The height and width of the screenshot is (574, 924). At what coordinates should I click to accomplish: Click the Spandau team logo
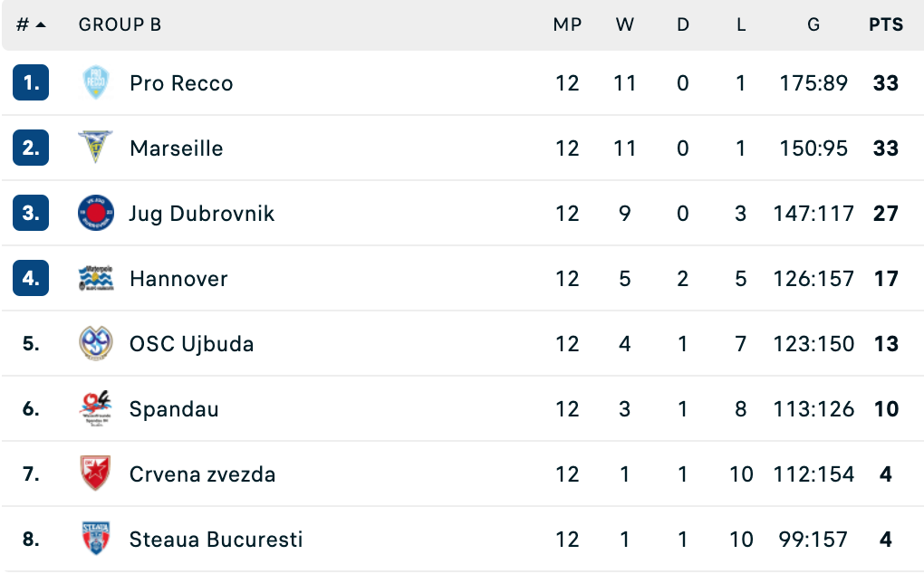(x=95, y=409)
